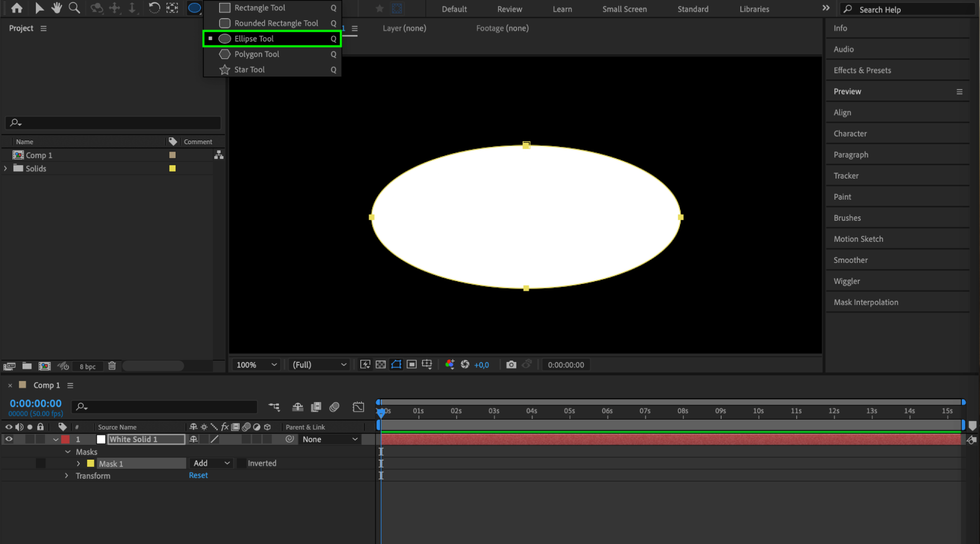The height and width of the screenshot is (544, 980).
Task: Take a snapshot with camera icon
Action: [x=511, y=364]
